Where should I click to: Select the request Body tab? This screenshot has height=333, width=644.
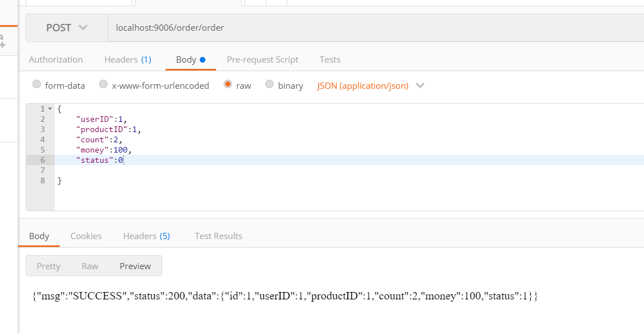191,60
